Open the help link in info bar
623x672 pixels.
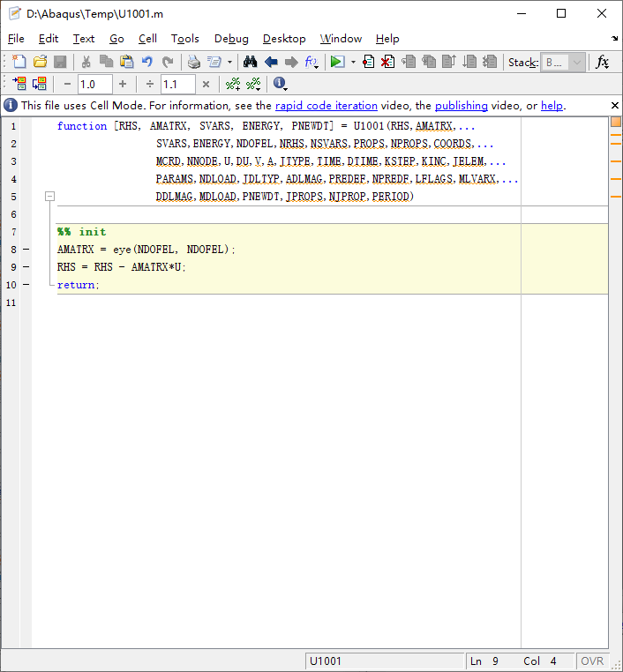click(x=552, y=106)
